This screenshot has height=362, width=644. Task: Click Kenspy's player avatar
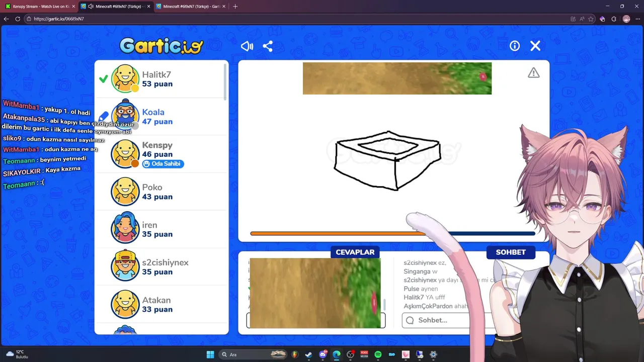coord(125,154)
